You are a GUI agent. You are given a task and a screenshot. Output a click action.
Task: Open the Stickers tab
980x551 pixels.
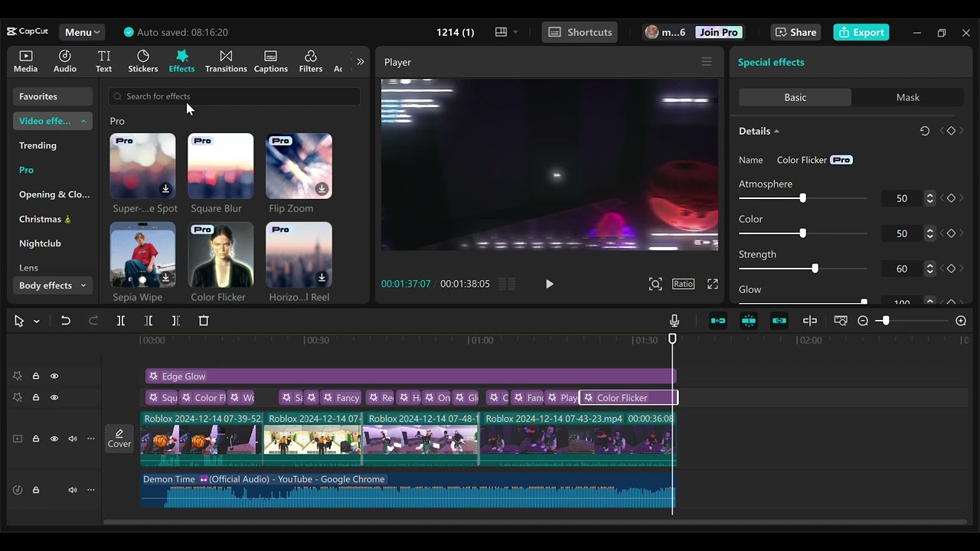coord(143,61)
